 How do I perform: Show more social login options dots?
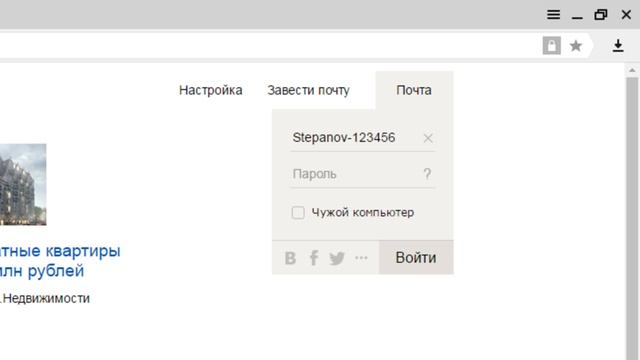tap(361, 258)
